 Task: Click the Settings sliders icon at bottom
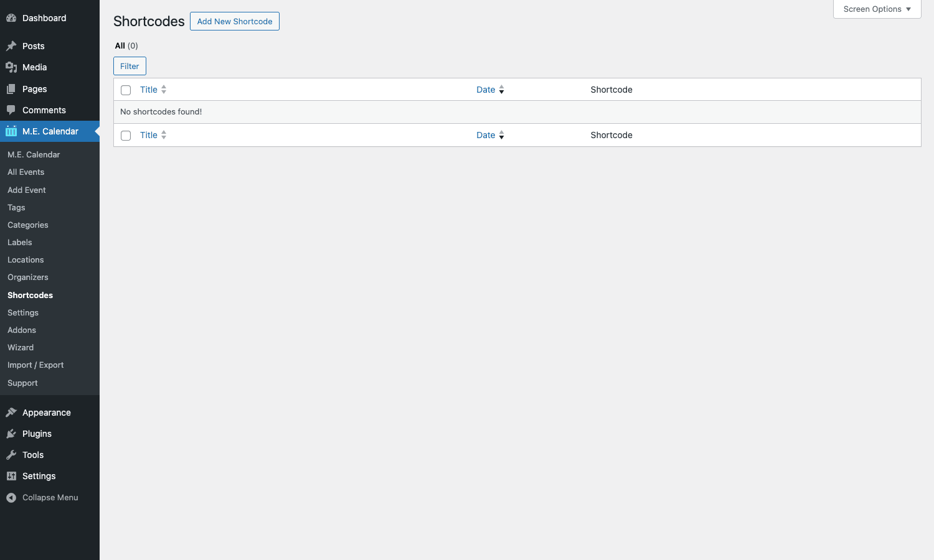[x=11, y=476]
